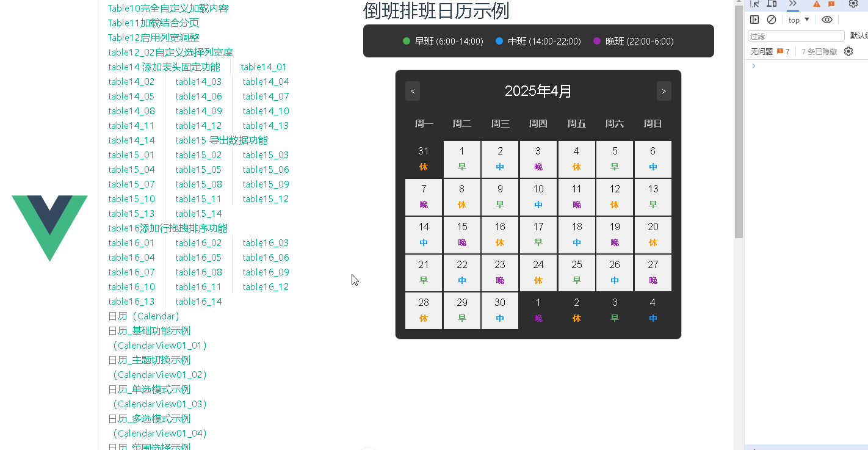Click the orange warnings triangle icon

817,4
